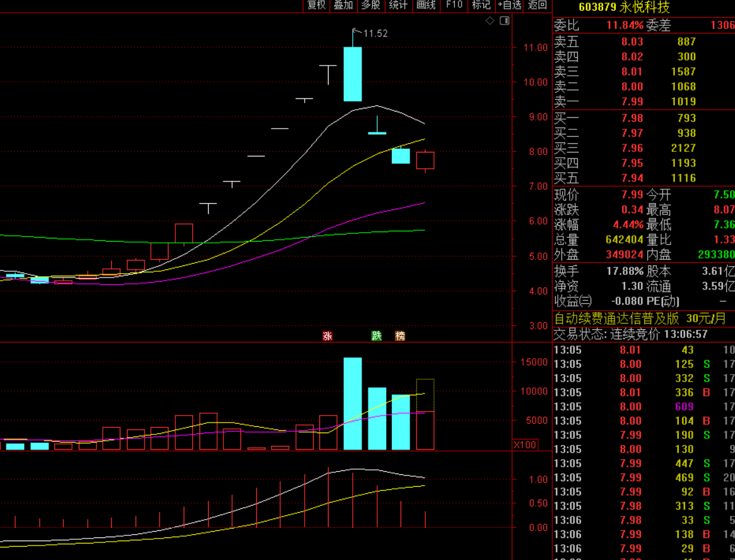
Task: Select the 涨跌 change value 0.34
Action: [632, 209]
